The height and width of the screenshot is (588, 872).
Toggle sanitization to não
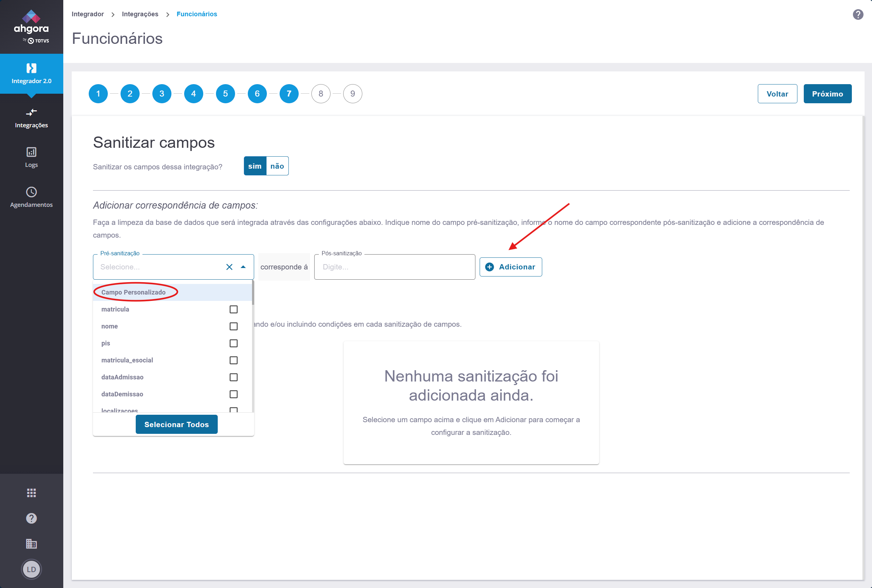point(277,166)
